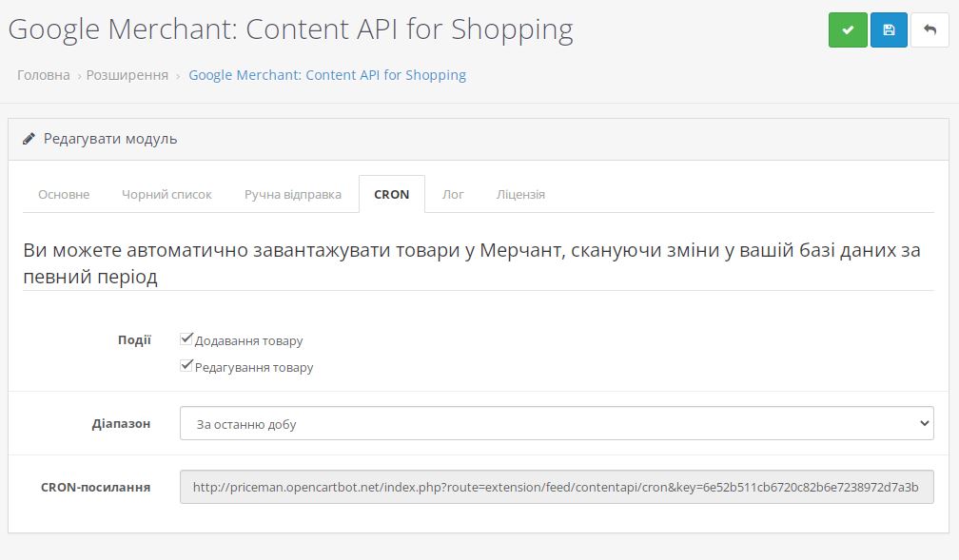This screenshot has height=560, width=959.
Task: Click the pencil icon beside Редагувати модуль
Action: coord(29,139)
